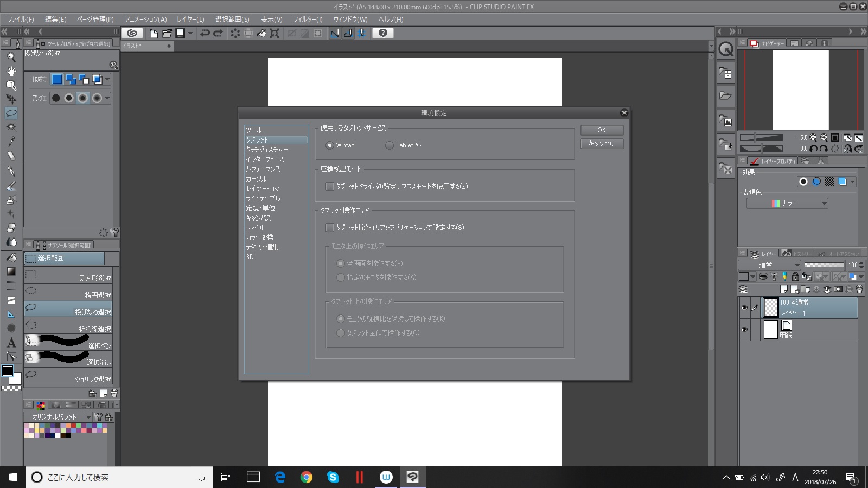Hide レイヤー 1 using its eye icon
Image resolution: width=868 pixels, height=488 pixels.
[x=744, y=307]
